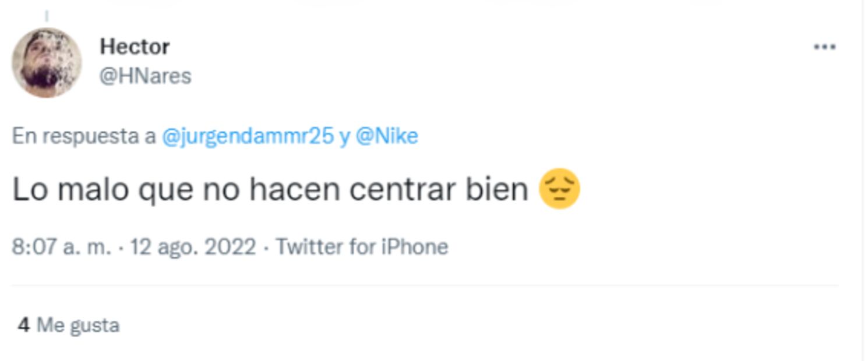Open the three-dot more options menu
Screen dimensions: 868x361
[x=824, y=47]
